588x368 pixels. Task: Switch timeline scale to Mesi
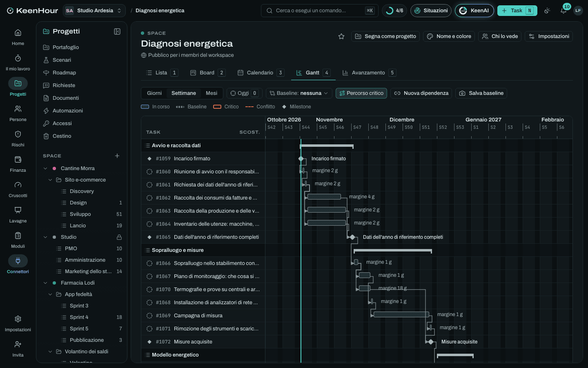[x=212, y=93]
